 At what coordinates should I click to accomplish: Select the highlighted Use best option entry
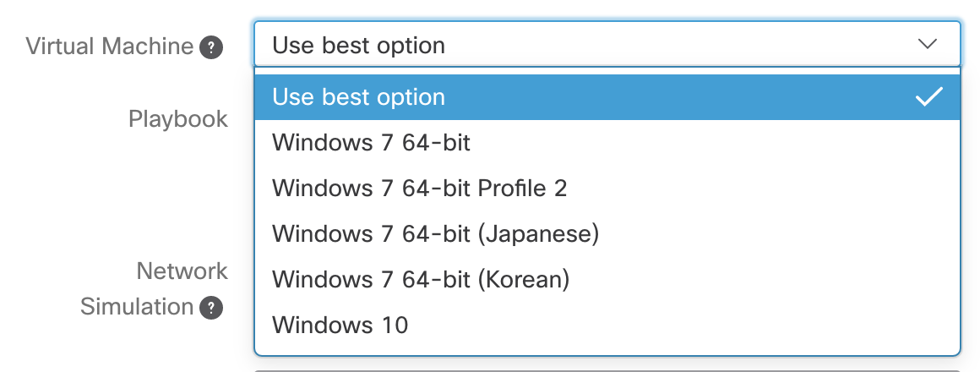[607, 97]
